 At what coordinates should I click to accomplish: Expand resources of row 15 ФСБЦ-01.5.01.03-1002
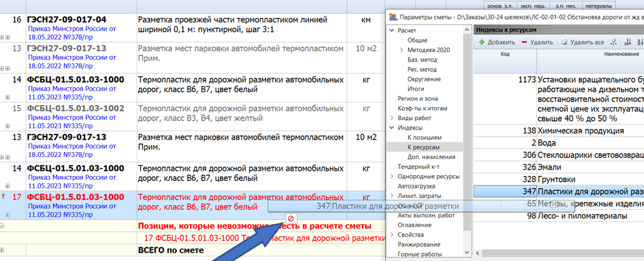click(8, 126)
